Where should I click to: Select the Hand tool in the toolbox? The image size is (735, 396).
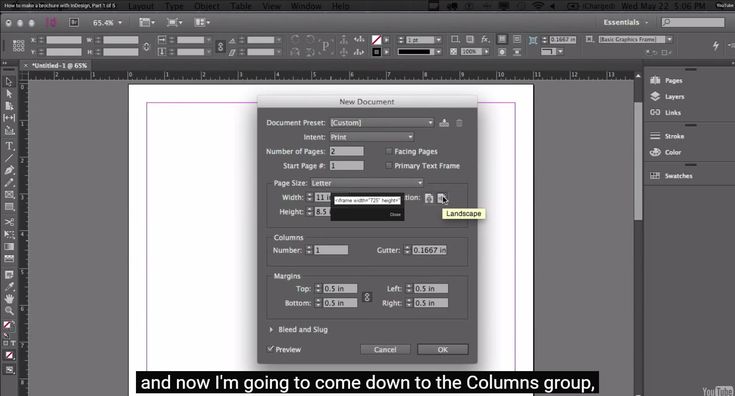pyautogui.click(x=9, y=299)
